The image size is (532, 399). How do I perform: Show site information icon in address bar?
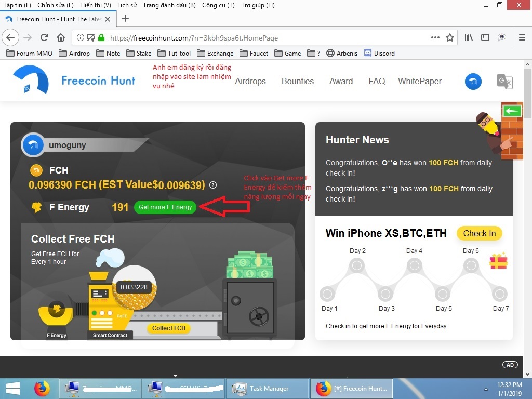[x=80, y=37]
